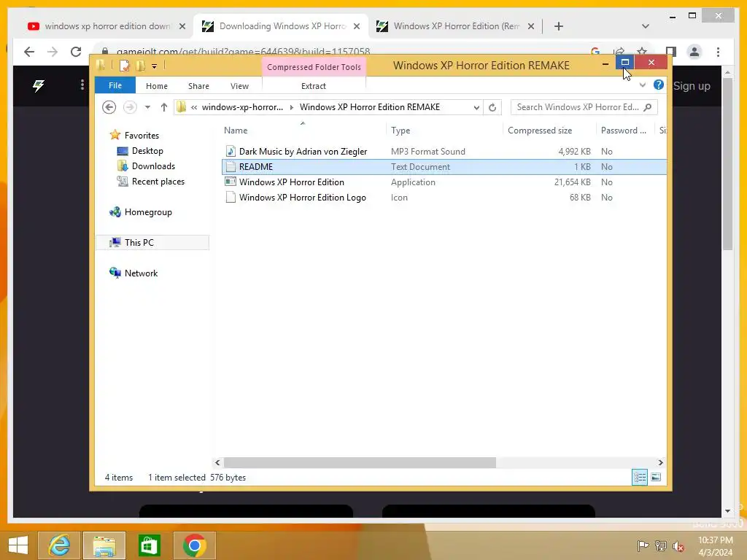The image size is (747, 560).
Task: Expand the hidden breadcrumb path chevrons
Action: (194, 107)
